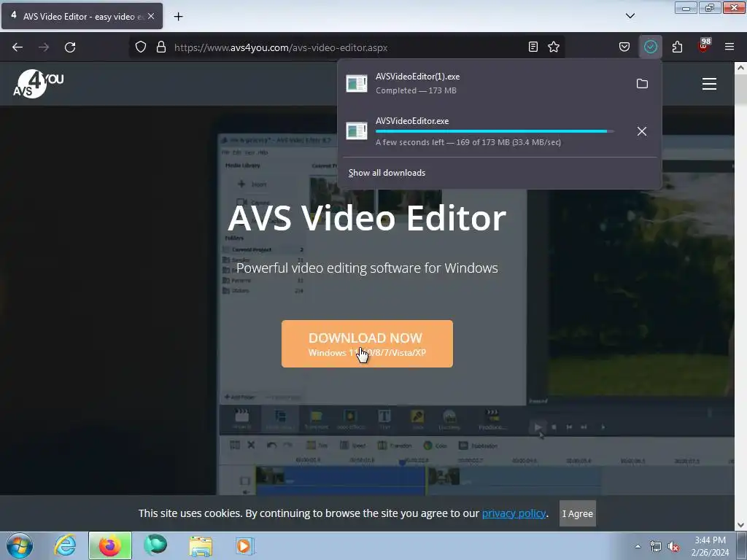Accept cookies with I Agree button
The height and width of the screenshot is (560, 747).
[x=578, y=513]
